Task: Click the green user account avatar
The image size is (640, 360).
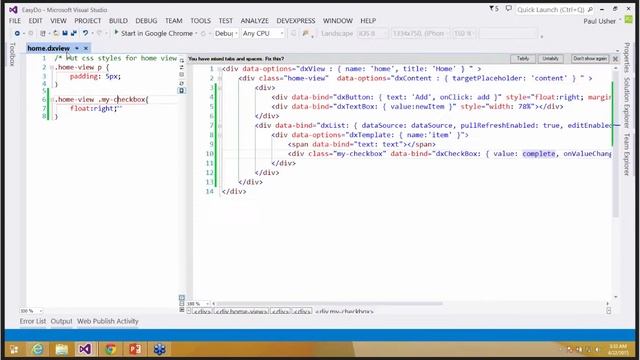Action: 629,20
